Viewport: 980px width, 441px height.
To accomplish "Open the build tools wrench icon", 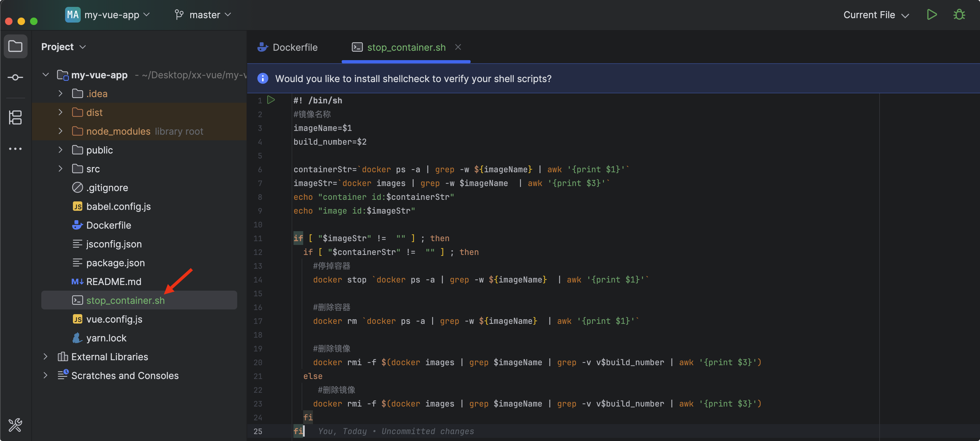I will [x=15, y=425].
